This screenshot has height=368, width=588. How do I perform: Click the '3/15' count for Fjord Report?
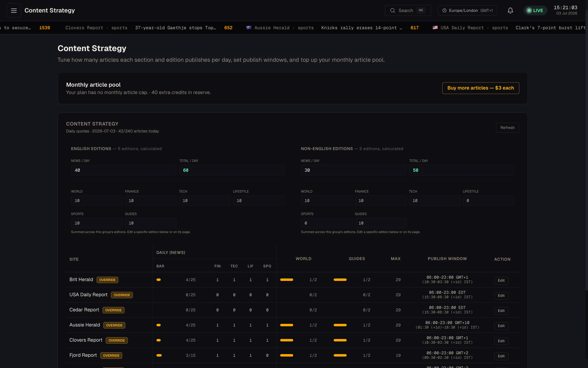(190, 355)
